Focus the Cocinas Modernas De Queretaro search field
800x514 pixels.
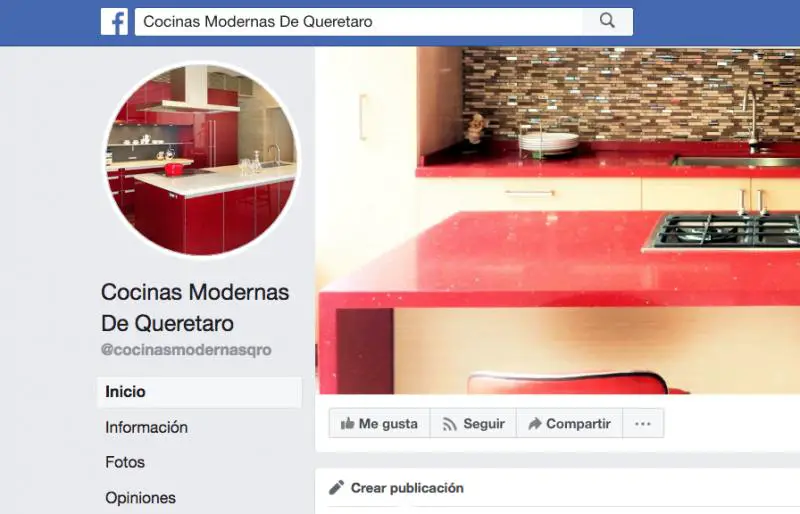click(x=358, y=21)
